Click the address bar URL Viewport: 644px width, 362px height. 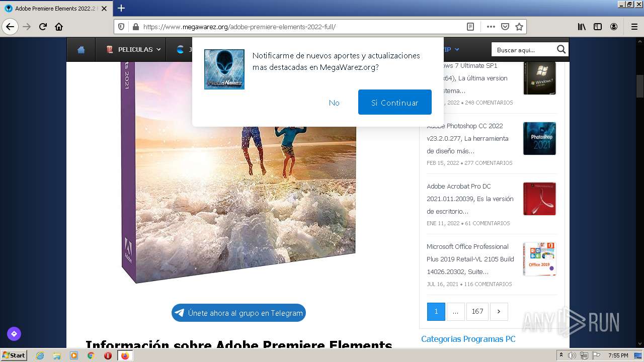(239, 27)
